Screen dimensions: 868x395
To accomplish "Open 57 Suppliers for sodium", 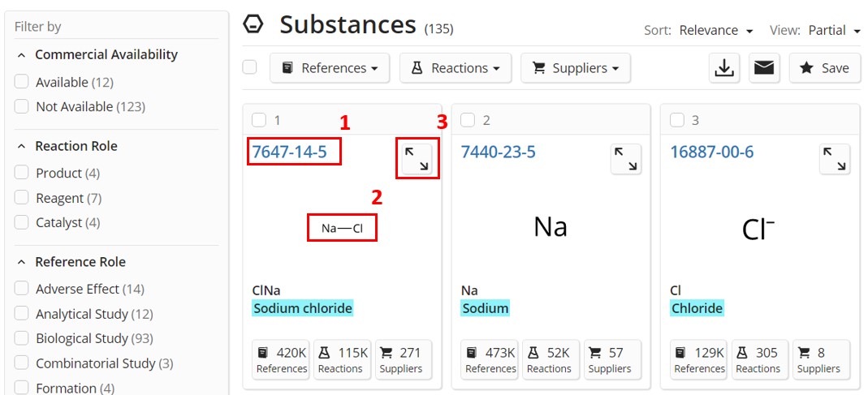I will 608,359.
